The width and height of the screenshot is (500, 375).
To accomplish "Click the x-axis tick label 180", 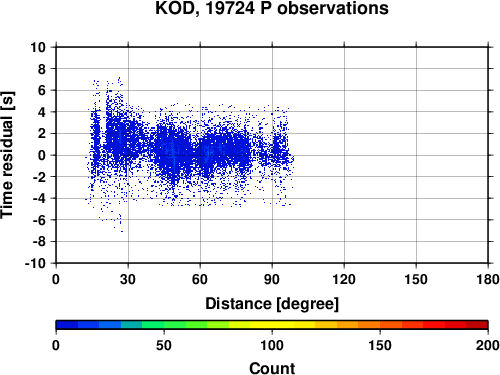I will [x=488, y=279].
